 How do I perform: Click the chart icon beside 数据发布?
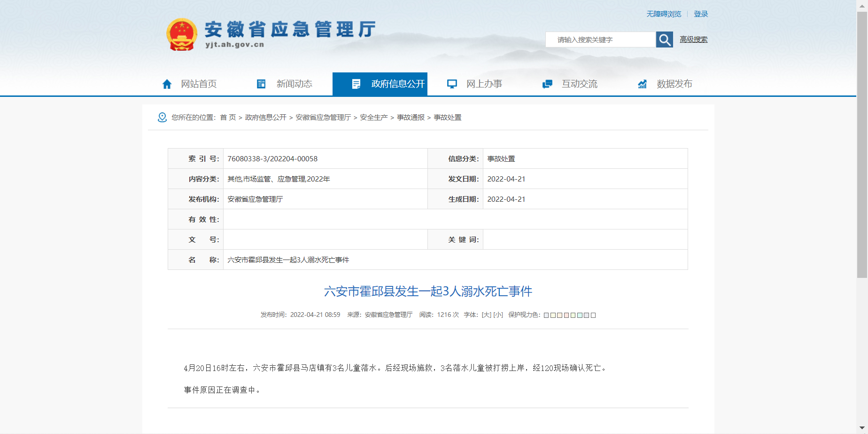[642, 84]
